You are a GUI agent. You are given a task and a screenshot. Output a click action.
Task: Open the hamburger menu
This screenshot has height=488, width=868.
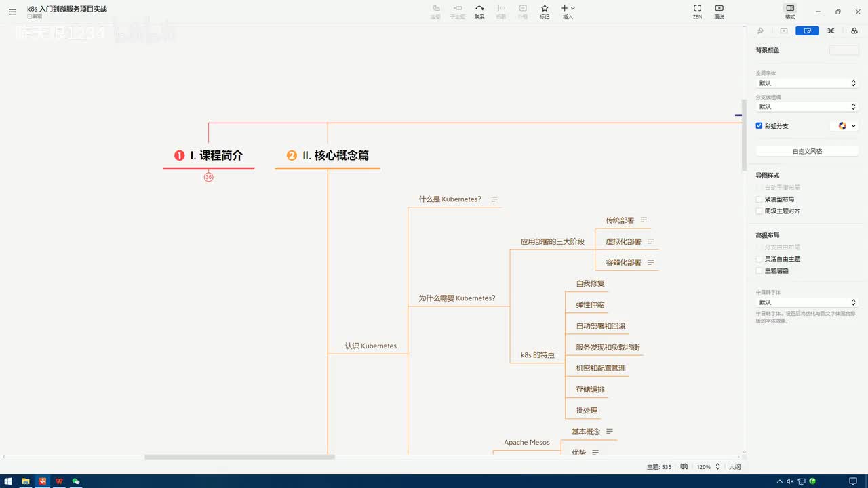coord(12,12)
